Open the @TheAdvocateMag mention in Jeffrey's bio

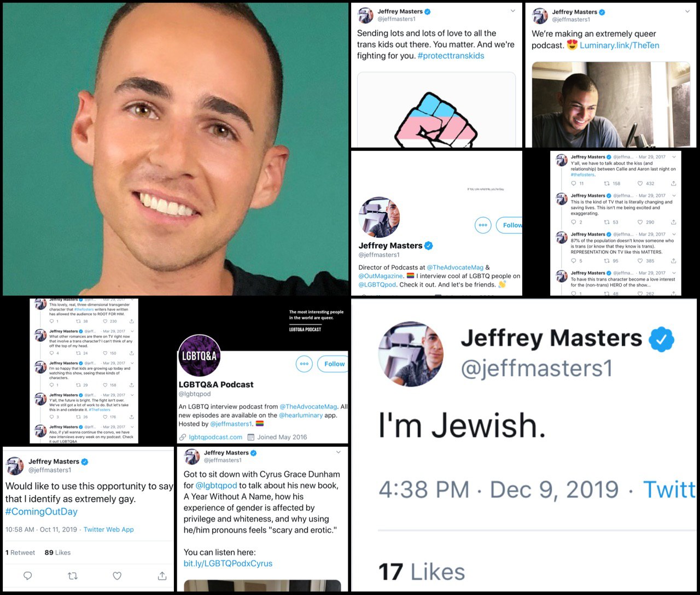click(455, 267)
